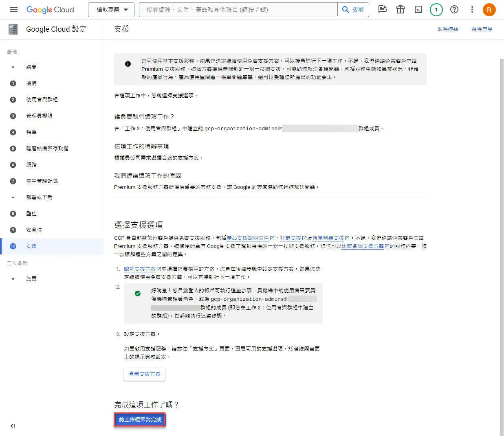
Task: Click the 我們建議這項工作的原因 heading
Action: pos(147,176)
